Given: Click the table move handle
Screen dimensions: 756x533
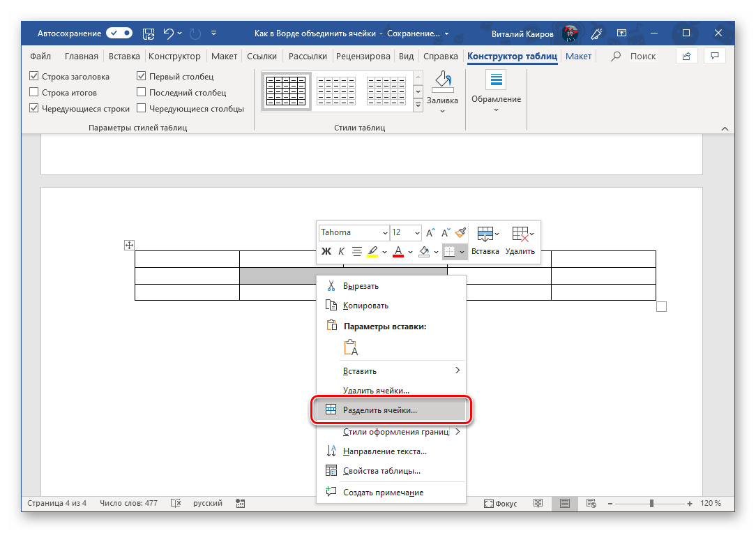Looking at the screenshot, I should click(129, 245).
